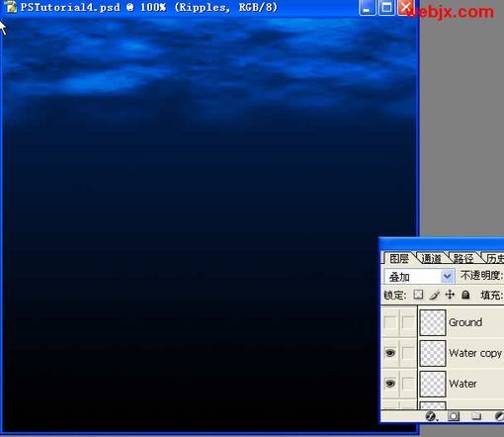Click the PSTutorial4.psd document icon
The width and height of the screenshot is (504, 437).
(11, 7)
